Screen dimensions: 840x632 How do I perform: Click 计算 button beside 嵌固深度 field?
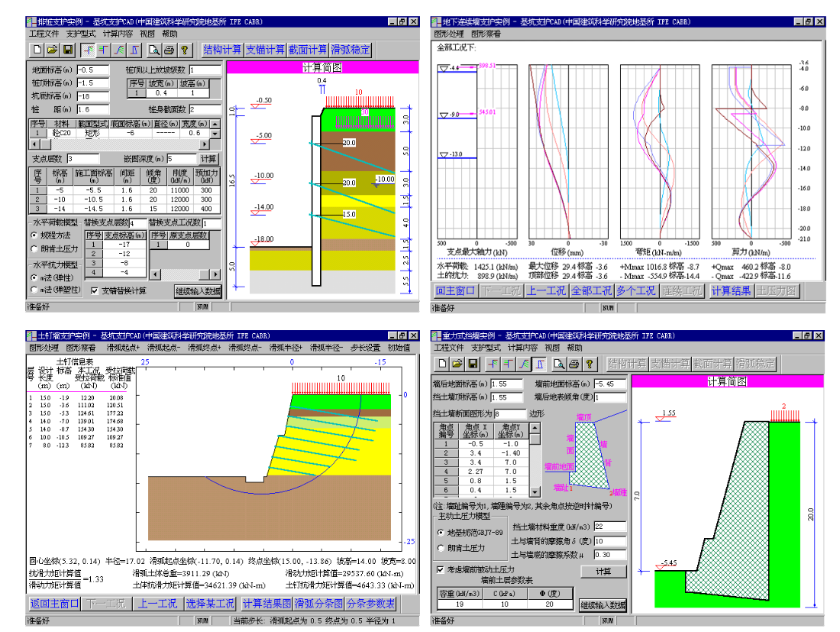point(208,159)
